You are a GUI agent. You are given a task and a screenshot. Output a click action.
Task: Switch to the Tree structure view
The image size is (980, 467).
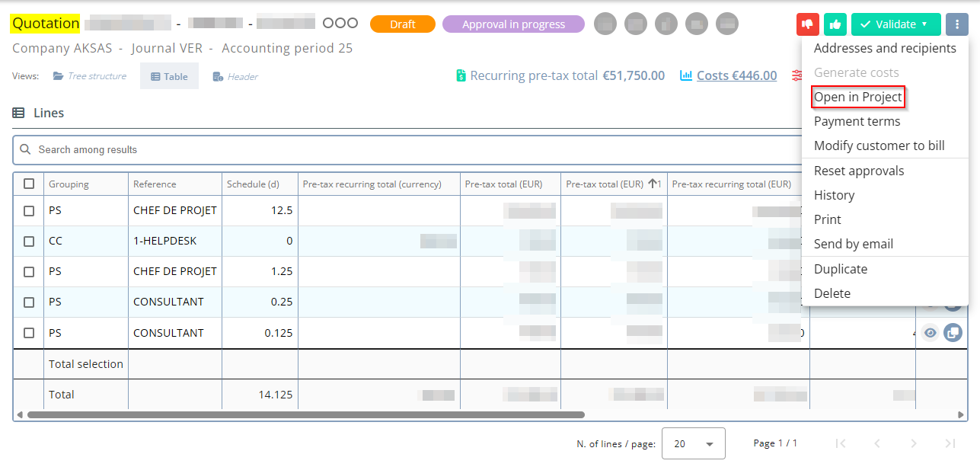[x=90, y=76]
